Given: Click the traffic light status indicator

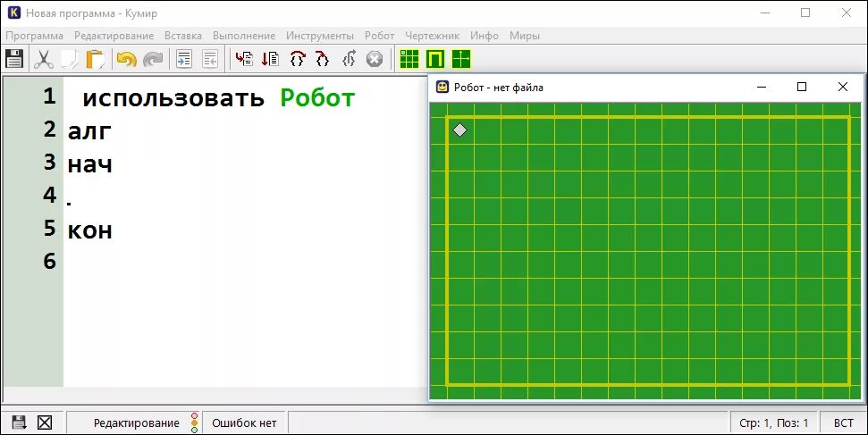Looking at the screenshot, I should tap(194, 422).
